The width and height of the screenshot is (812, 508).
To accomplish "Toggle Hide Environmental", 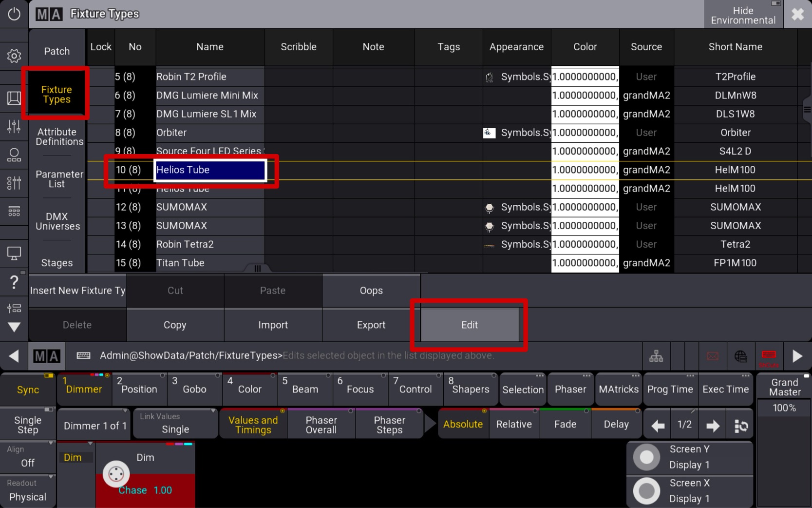I will [x=743, y=15].
